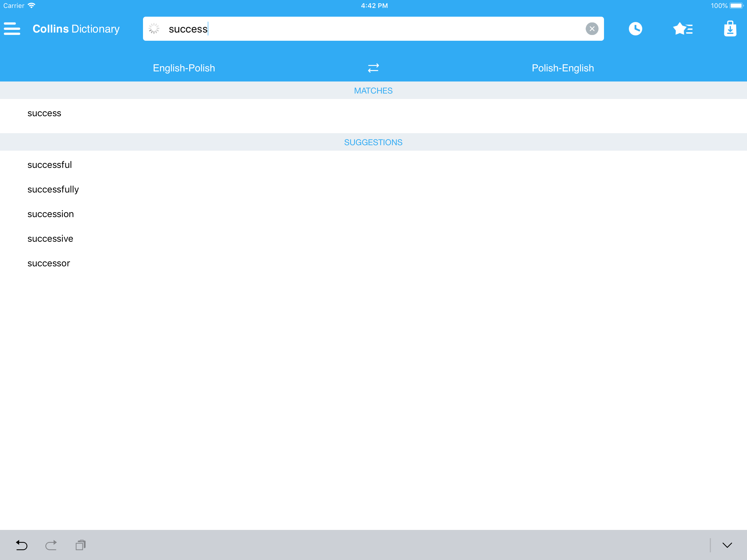747x560 pixels.
Task: Open the suggestion successfully
Action: 53,189
